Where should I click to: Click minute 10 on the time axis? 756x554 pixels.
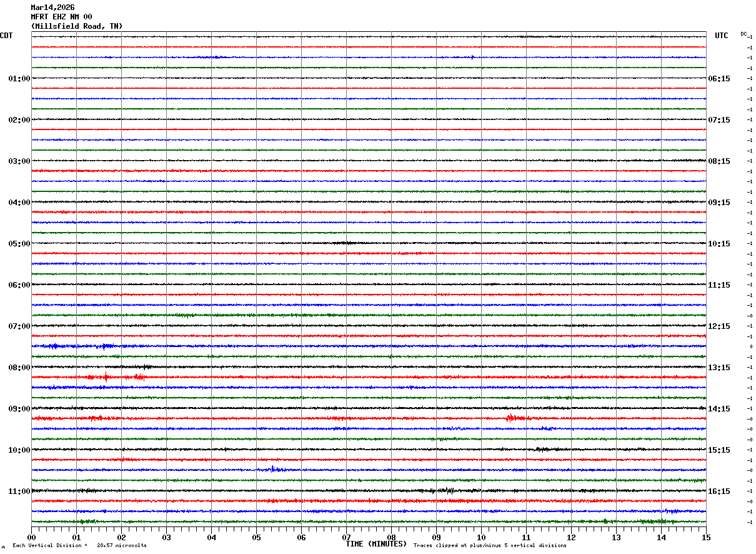click(481, 537)
